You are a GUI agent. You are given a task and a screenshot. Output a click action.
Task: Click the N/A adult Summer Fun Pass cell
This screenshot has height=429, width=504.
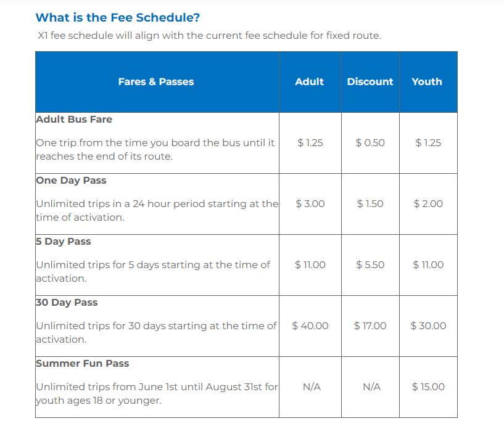pos(312,386)
